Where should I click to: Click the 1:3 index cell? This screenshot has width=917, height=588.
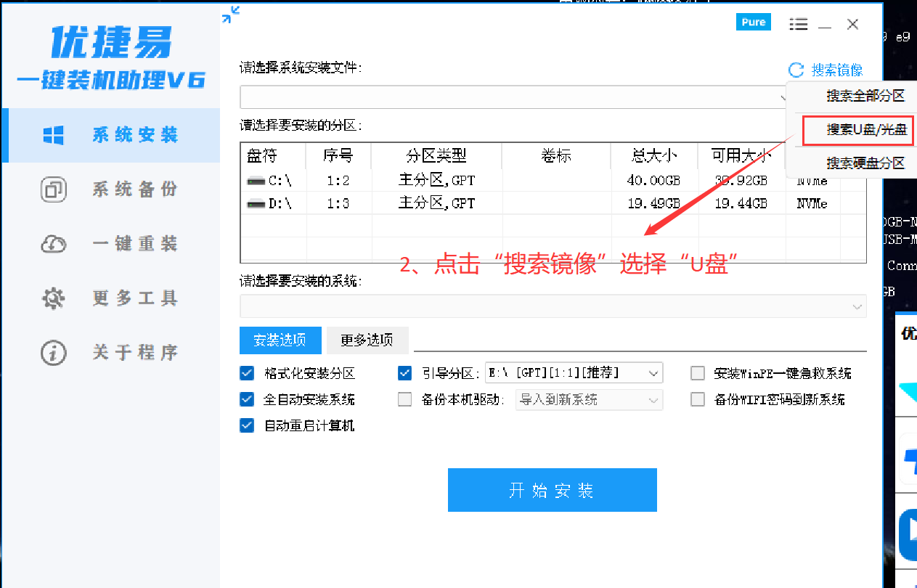(x=338, y=204)
